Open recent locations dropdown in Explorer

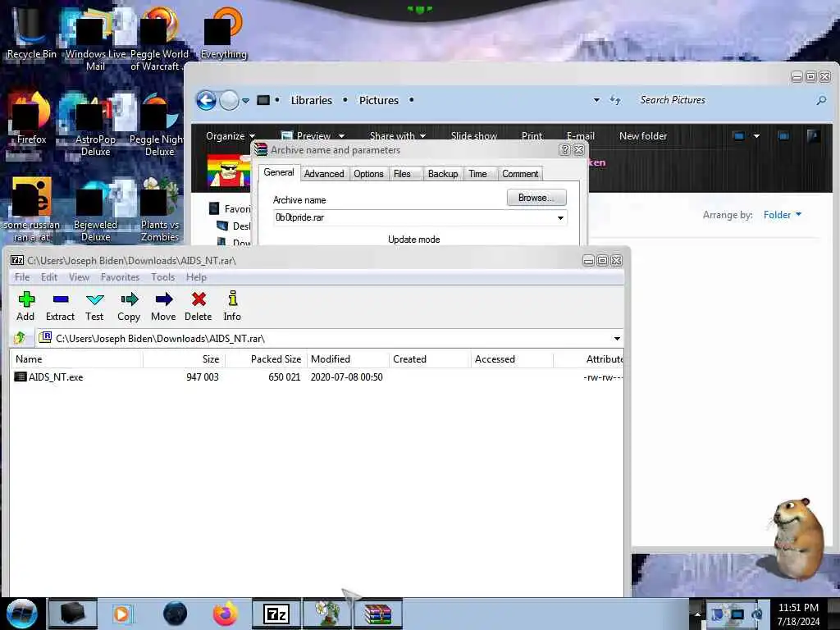(x=245, y=100)
